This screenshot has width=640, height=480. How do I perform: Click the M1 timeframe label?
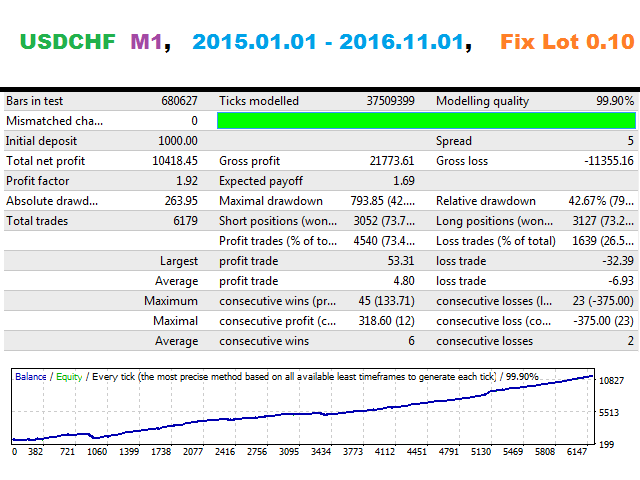point(147,42)
